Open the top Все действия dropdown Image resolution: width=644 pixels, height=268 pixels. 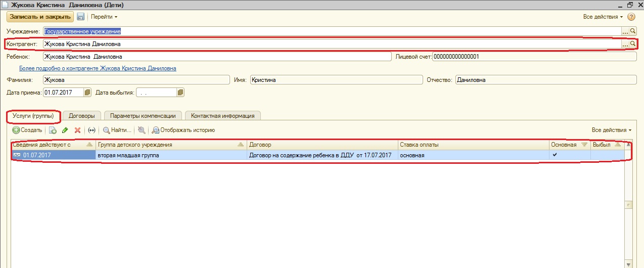[x=603, y=17]
